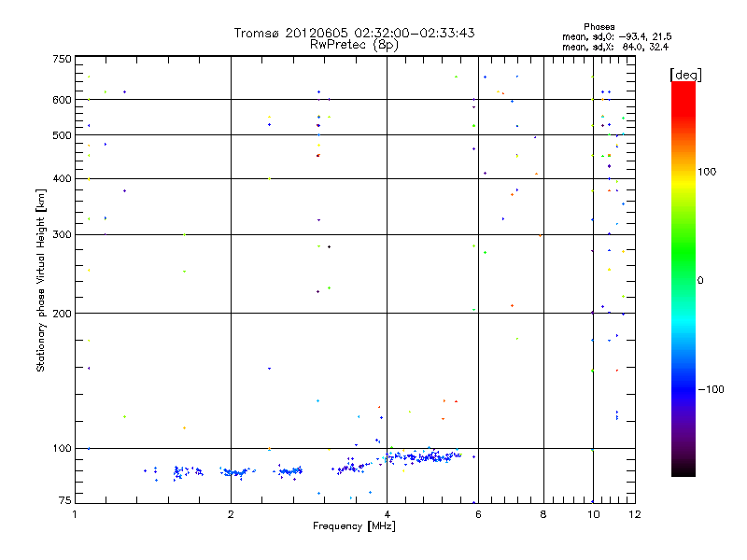
Task: Click the frequency axis tick label '2'
Action: tap(231, 514)
